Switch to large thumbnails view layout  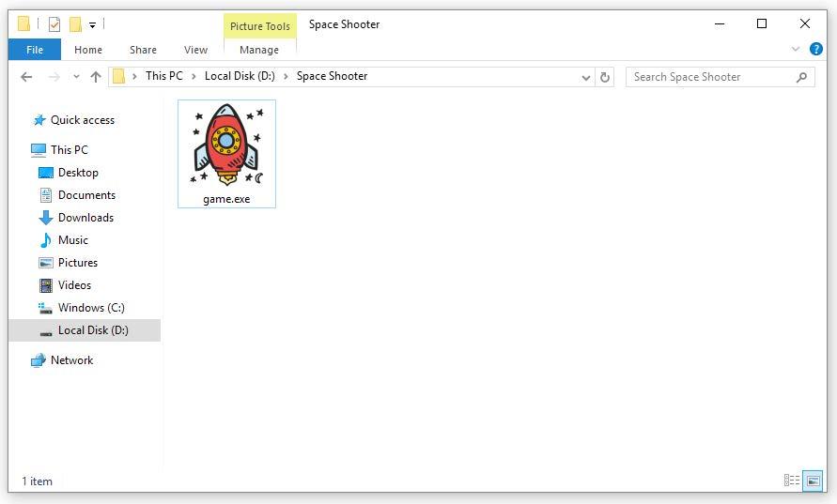(x=813, y=481)
